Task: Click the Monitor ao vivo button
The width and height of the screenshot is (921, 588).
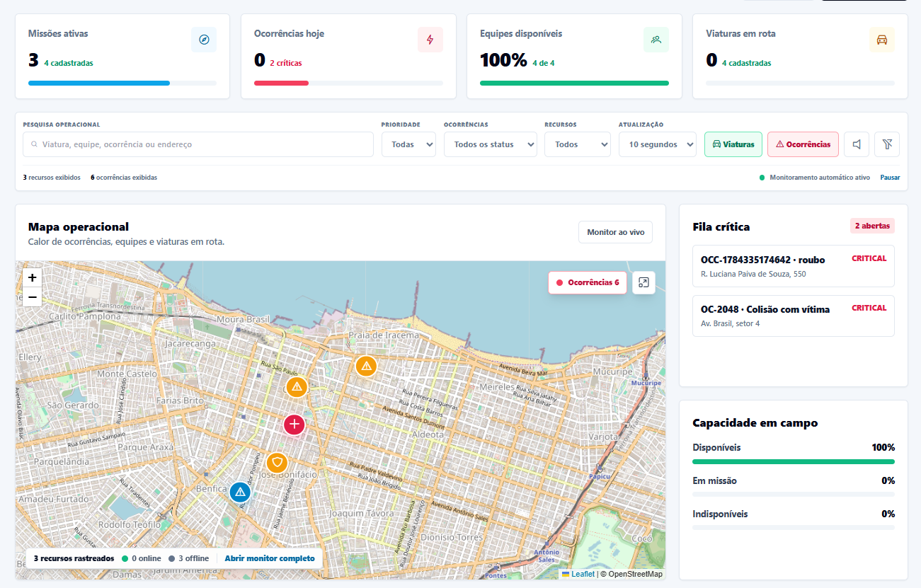Action: [x=615, y=232]
